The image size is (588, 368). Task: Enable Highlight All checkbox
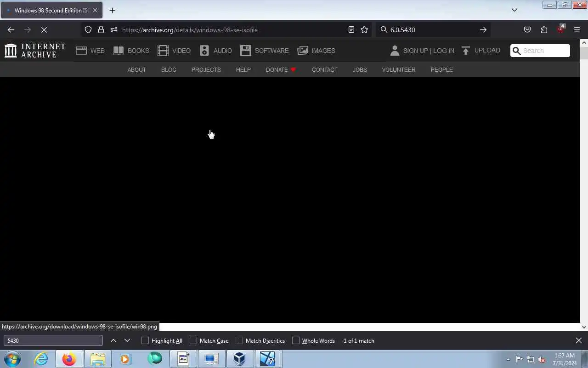(145, 340)
